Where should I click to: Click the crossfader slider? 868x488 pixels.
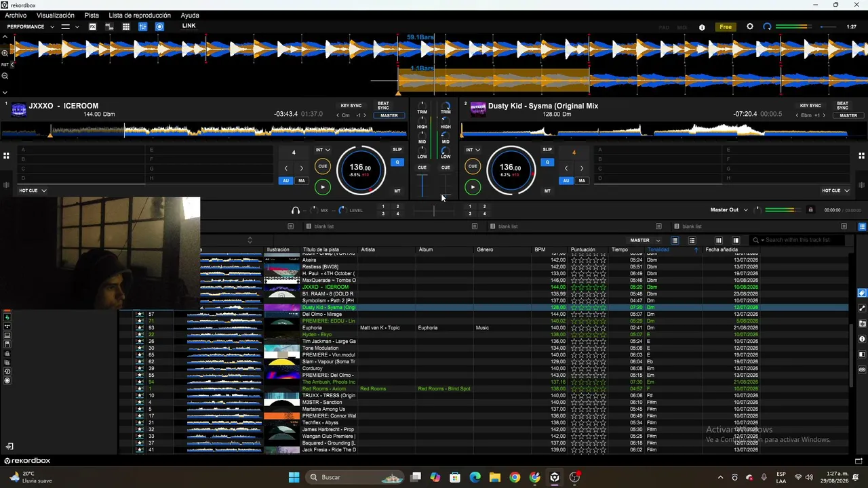434,211
